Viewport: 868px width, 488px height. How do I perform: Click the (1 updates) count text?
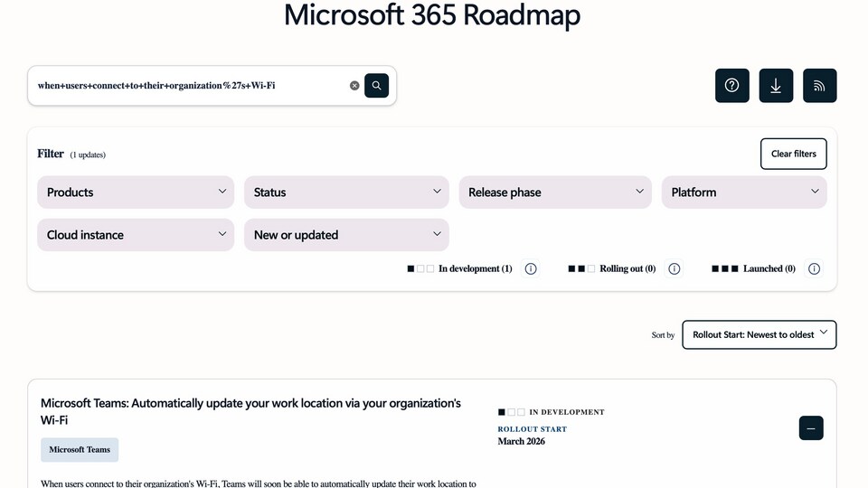pos(88,155)
